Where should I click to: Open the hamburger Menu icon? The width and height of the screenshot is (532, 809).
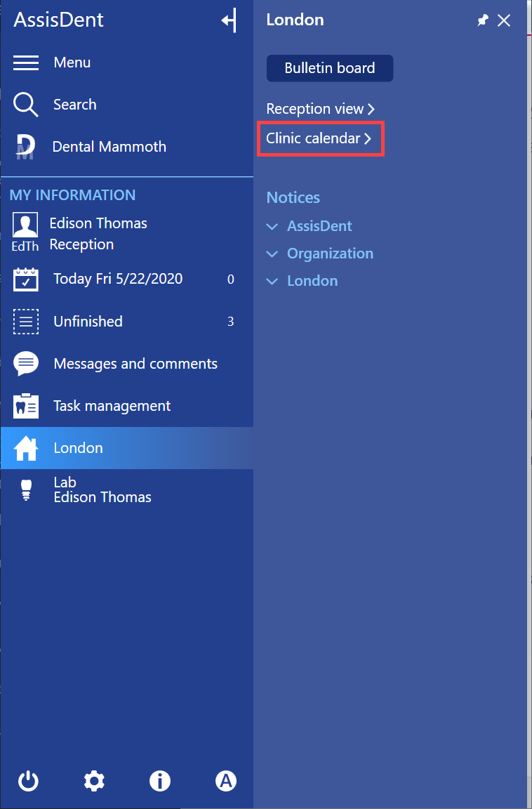pos(26,63)
